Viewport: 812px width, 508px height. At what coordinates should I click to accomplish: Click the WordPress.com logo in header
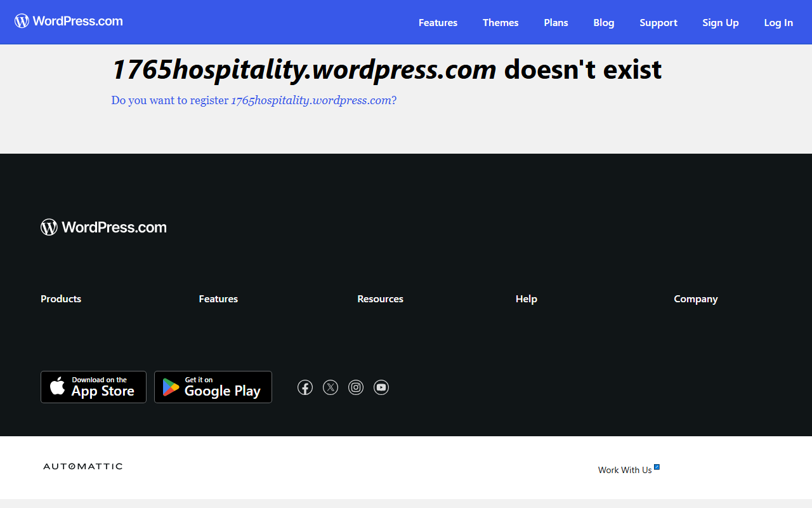69,21
